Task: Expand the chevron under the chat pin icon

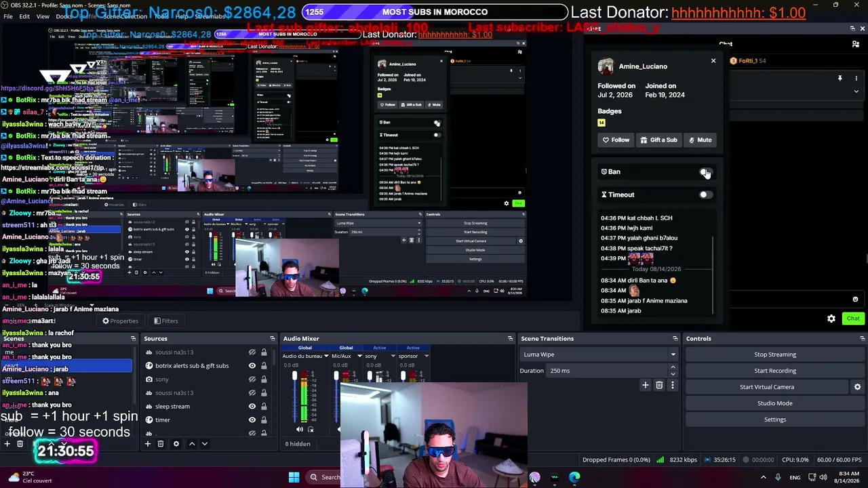Action: pos(856,91)
